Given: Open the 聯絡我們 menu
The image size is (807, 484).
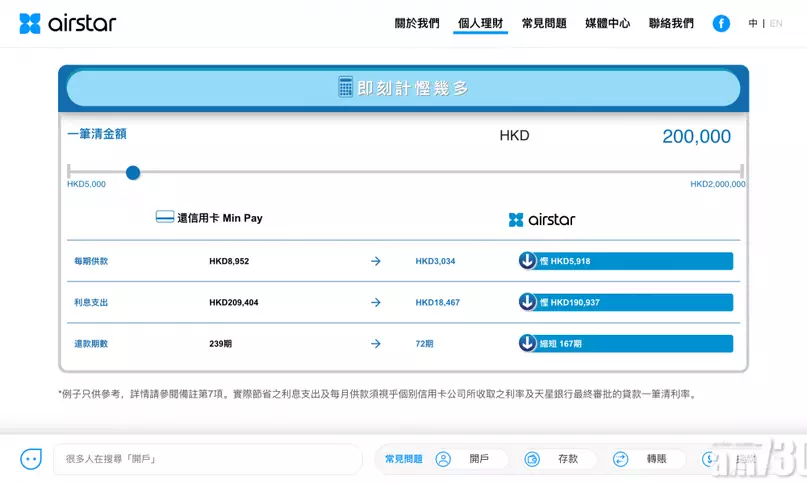Looking at the screenshot, I should point(671,23).
